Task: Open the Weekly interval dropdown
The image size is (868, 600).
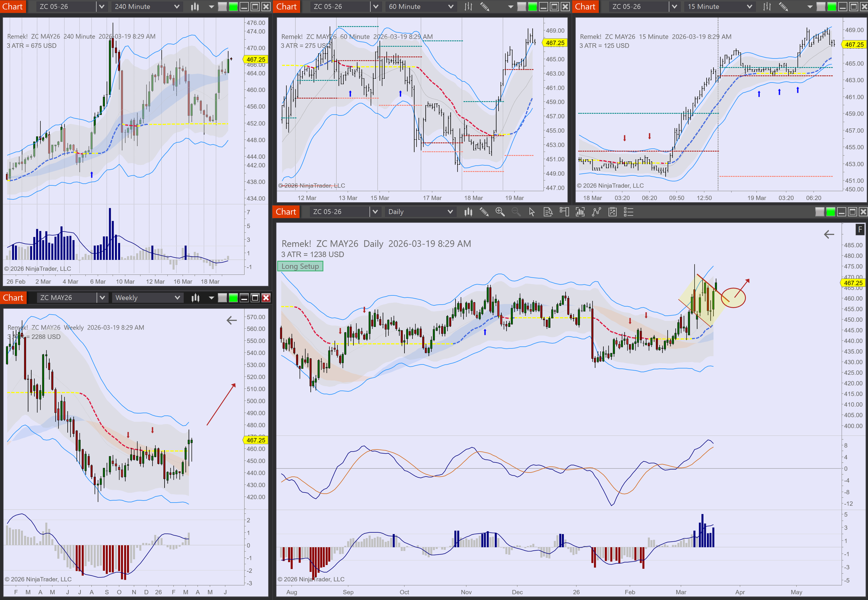Action: 177,298
